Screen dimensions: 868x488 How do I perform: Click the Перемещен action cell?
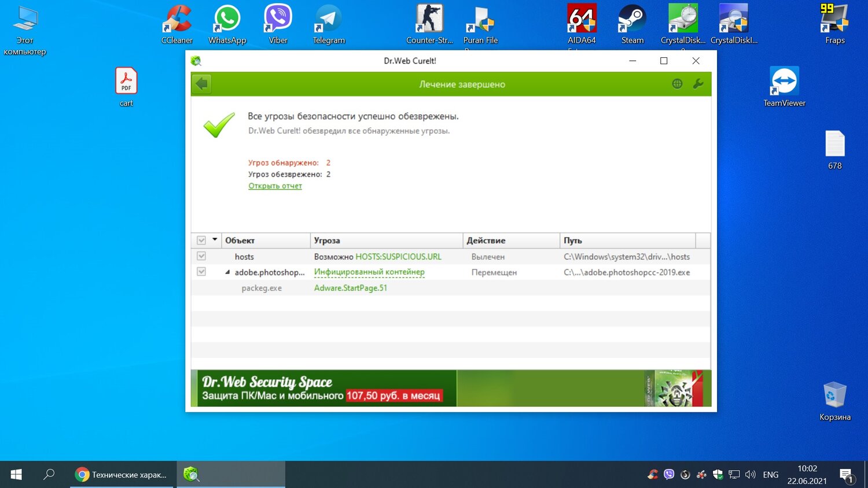point(494,272)
